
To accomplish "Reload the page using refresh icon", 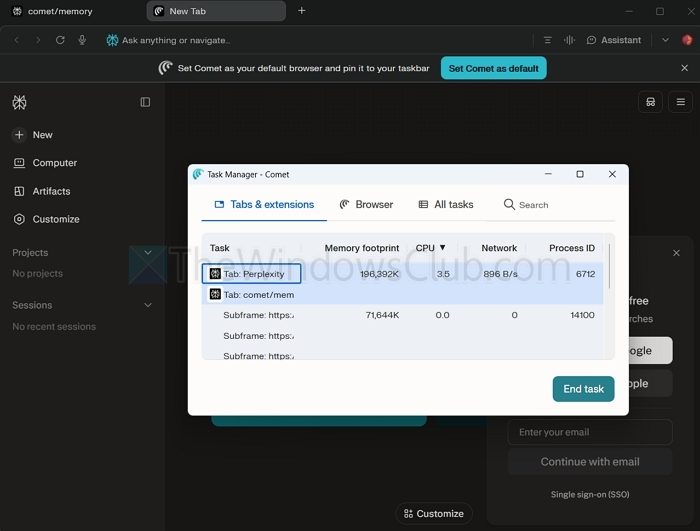I will (60, 40).
